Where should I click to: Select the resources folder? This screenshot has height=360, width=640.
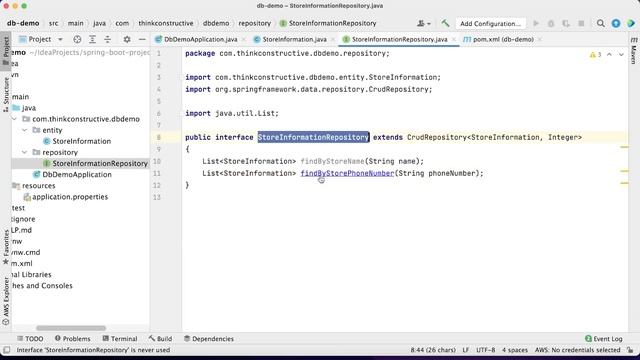click(34, 185)
